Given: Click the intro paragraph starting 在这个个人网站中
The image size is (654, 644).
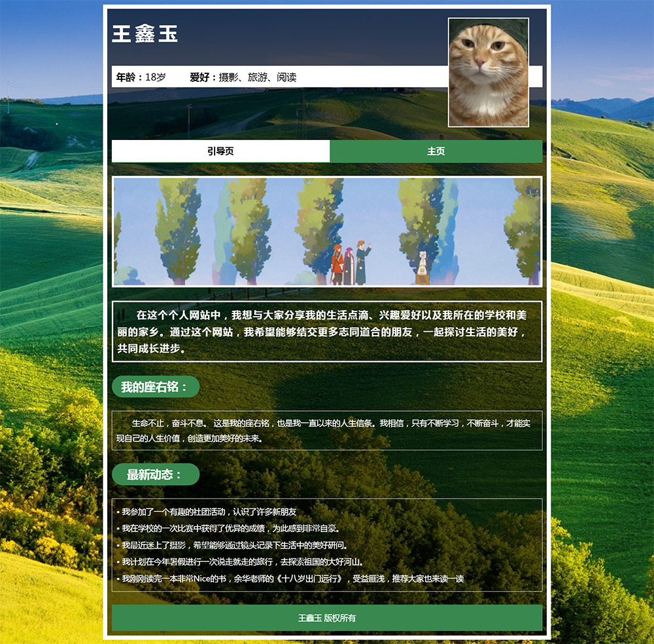Looking at the screenshot, I should 327,331.
